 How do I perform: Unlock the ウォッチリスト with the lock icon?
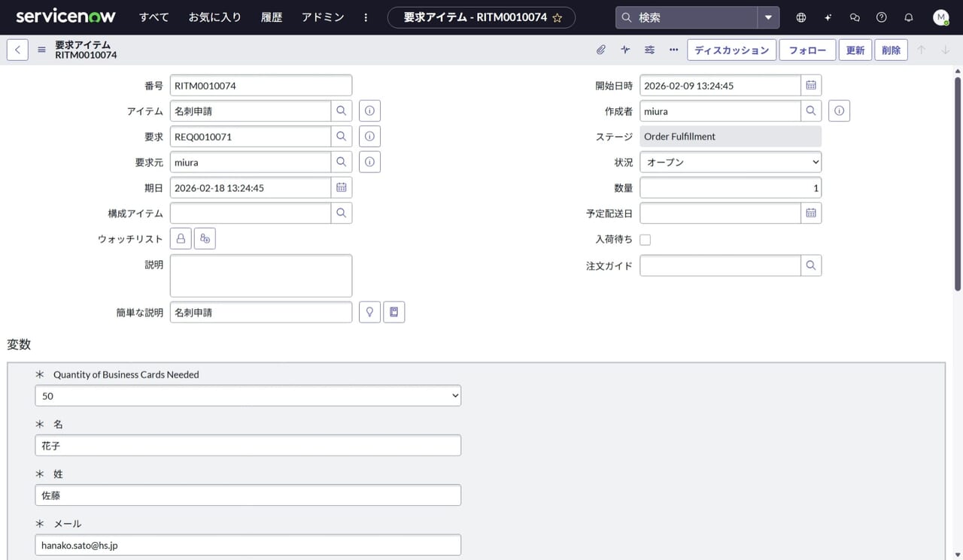(181, 239)
